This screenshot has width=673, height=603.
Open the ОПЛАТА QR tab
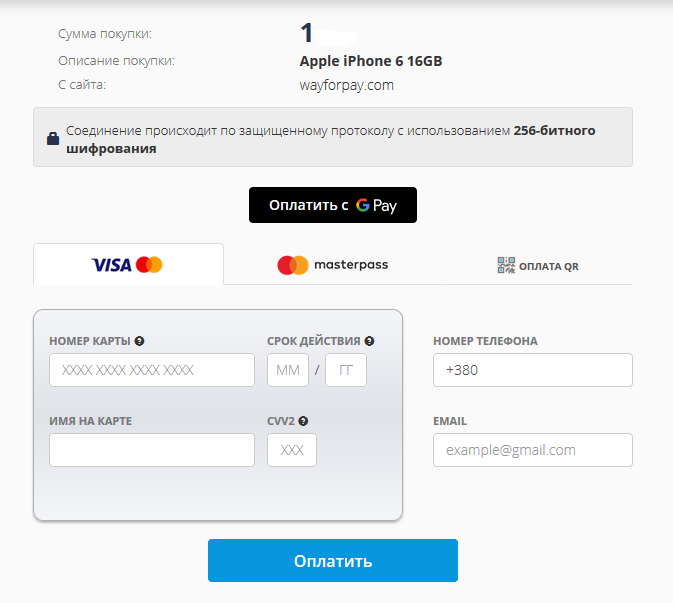click(x=537, y=264)
